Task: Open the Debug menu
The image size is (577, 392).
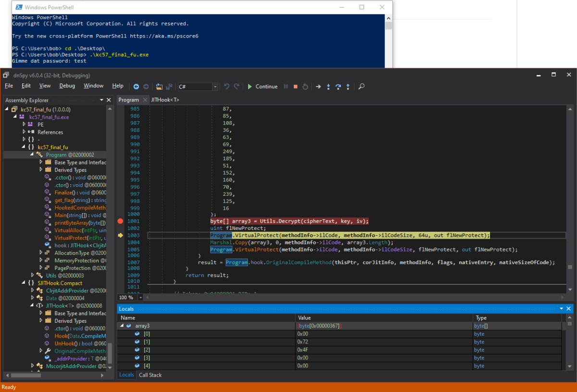Action: coord(67,86)
